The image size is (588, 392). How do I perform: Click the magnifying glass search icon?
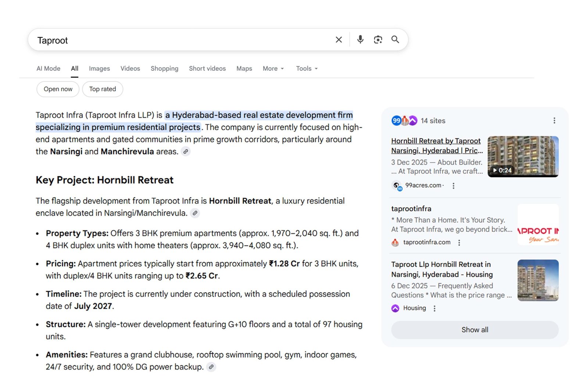395,40
